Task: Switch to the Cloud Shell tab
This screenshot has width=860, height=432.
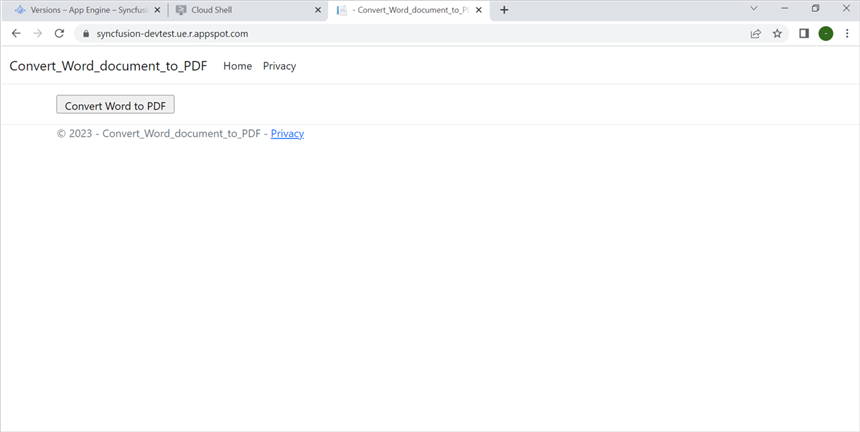Action: pos(247,10)
